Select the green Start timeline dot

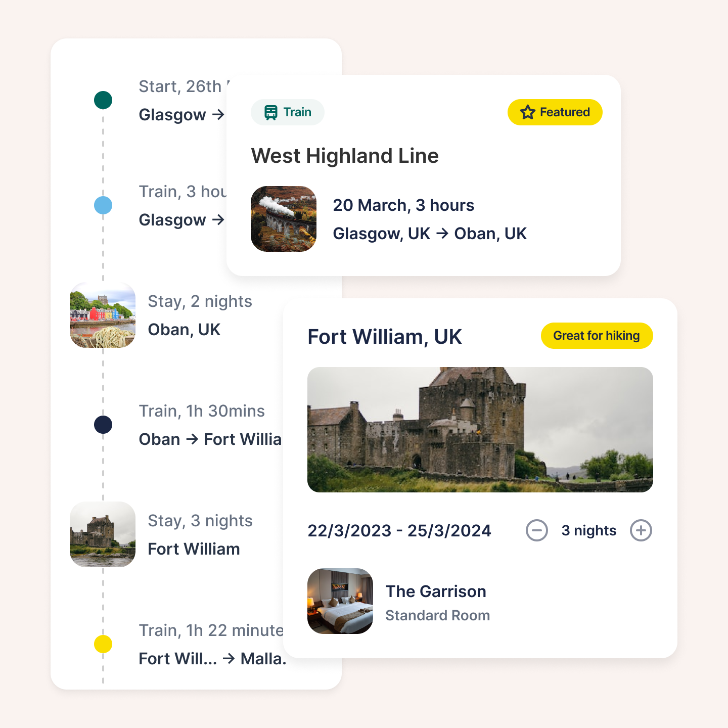103,100
